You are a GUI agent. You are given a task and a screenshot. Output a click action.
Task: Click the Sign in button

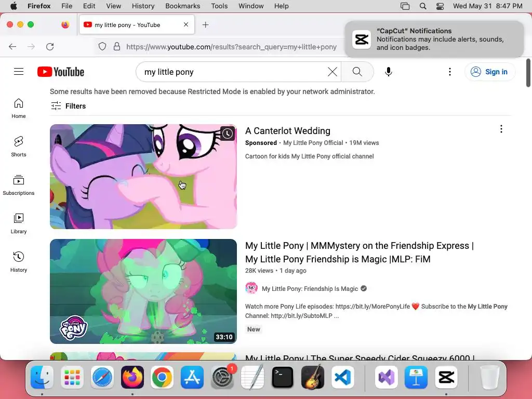[x=490, y=72]
